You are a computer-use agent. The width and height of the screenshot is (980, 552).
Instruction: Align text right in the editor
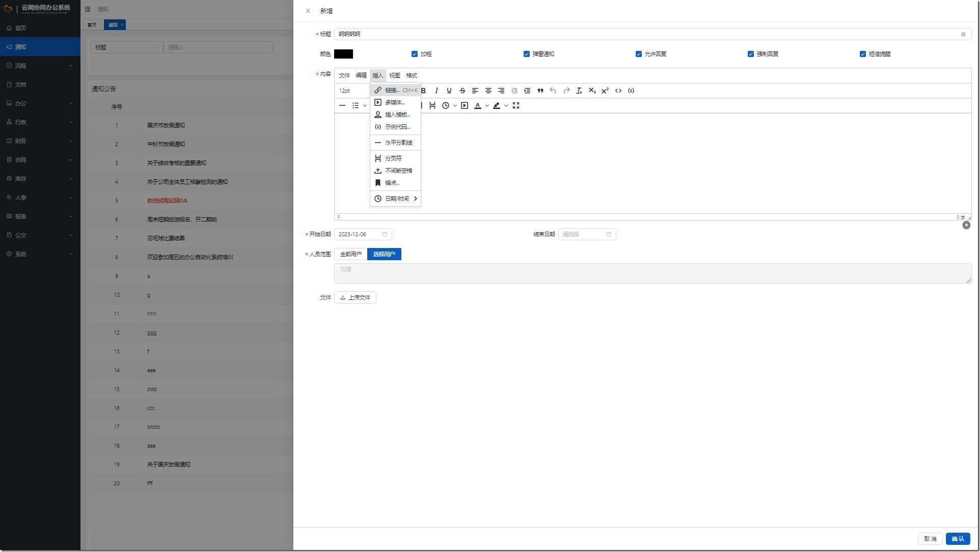point(501,91)
